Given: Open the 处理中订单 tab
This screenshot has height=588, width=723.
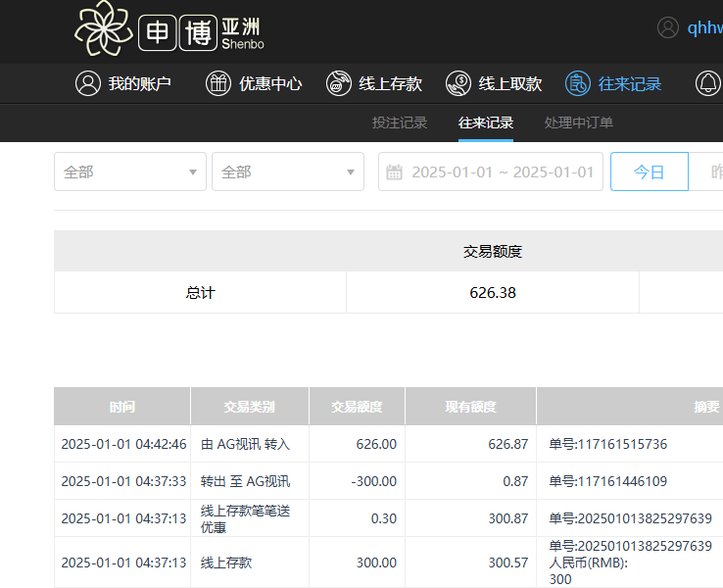Looking at the screenshot, I should (x=579, y=122).
